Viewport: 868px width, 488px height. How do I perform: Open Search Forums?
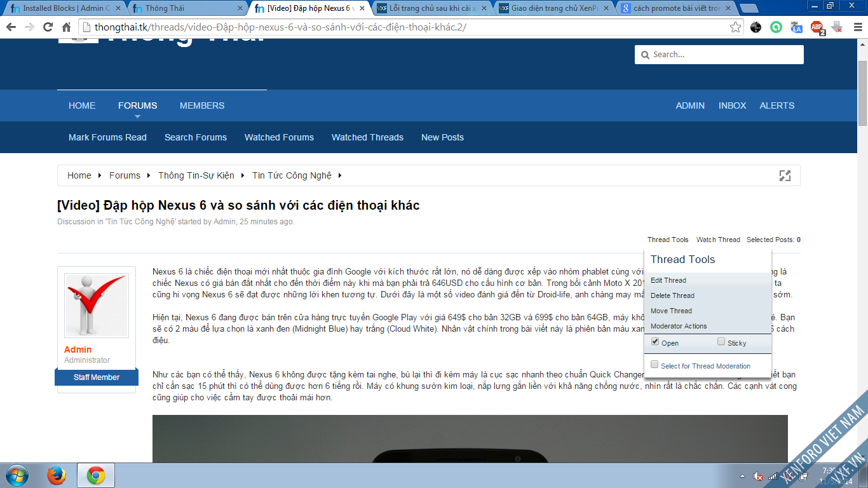pos(196,137)
